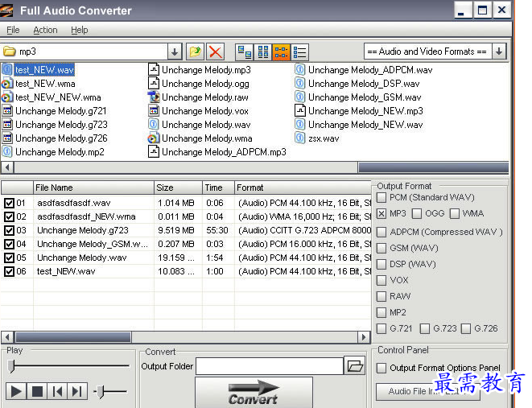The height and width of the screenshot is (408, 532).
Task: Select the list view icon
Action: 281,52
